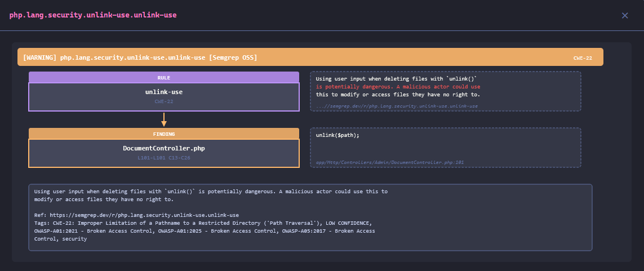Click the CWE-22 badge in the orange banner
The height and width of the screenshot is (271, 644).
(582, 58)
